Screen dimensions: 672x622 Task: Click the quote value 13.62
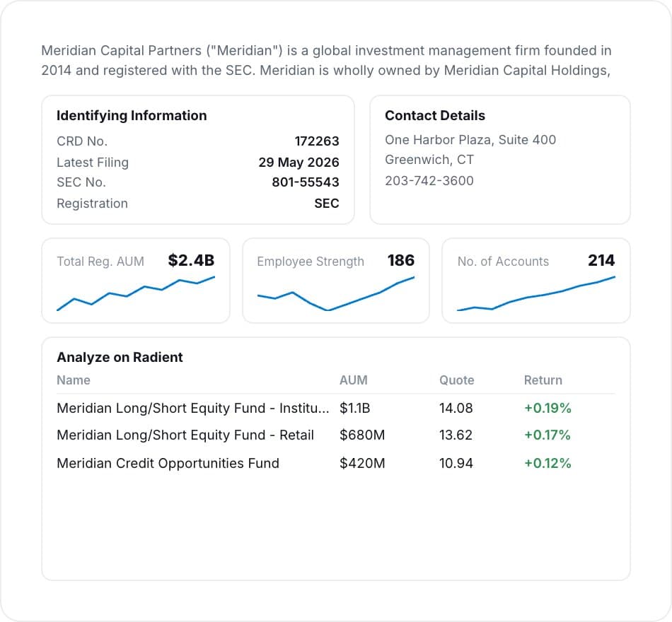(x=456, y=435)
